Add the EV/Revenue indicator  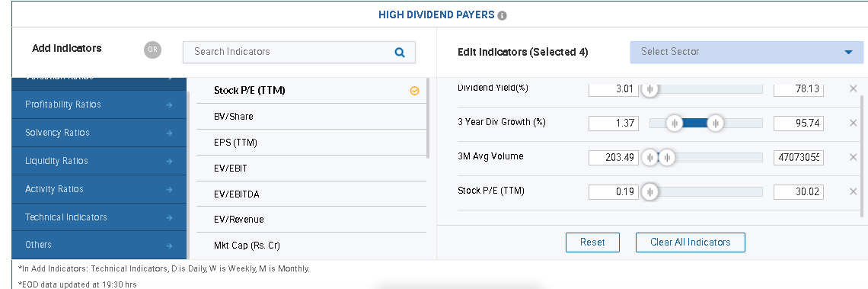point(311,220)
